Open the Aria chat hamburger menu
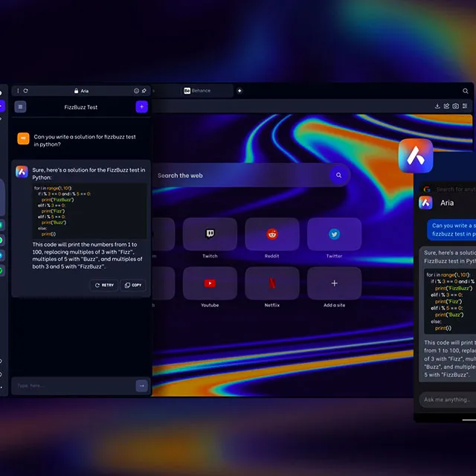Image resolution: width=476 pixels, height=476 pixels. 20,107
